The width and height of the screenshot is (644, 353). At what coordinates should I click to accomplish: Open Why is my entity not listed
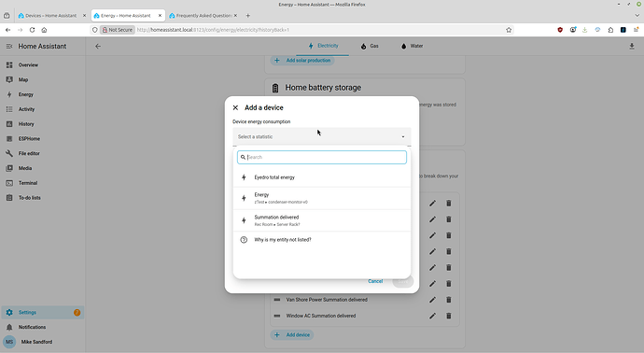pyautogui.click(x=322, y=240)
